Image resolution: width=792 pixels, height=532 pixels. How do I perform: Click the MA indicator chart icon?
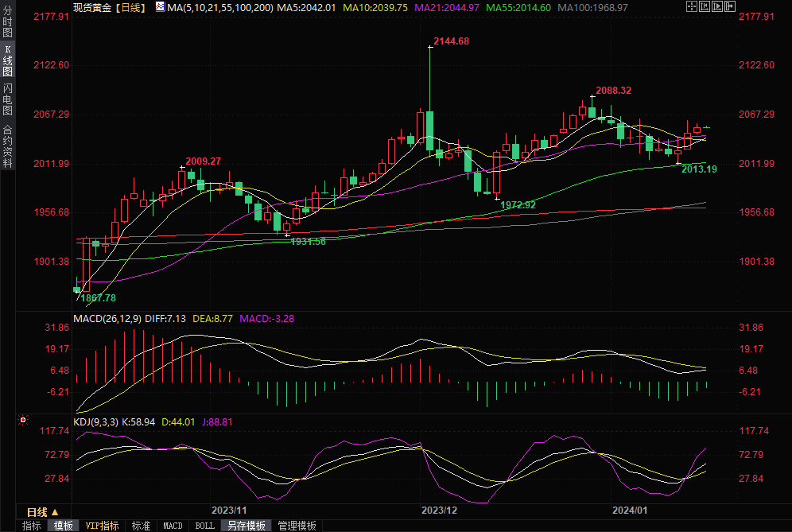coord(160,7)
